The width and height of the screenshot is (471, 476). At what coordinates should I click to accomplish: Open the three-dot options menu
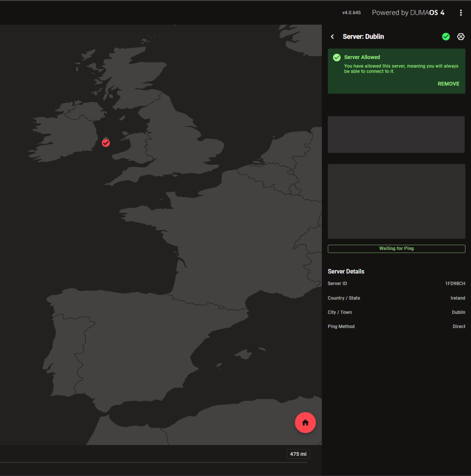tap(461, 13)
